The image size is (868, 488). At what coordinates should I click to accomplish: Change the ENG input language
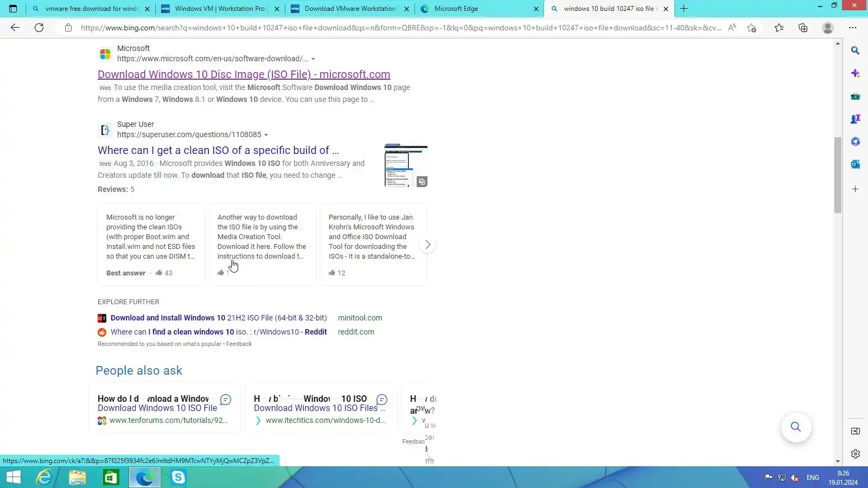813,478
